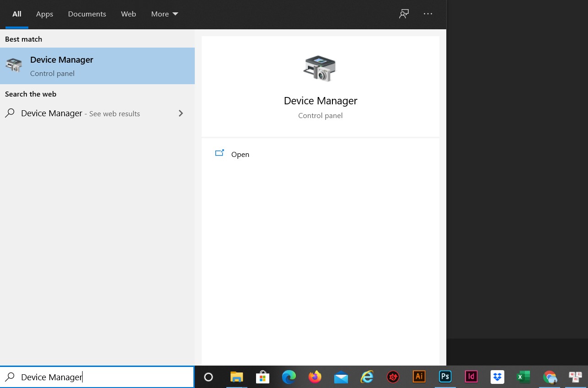The image size is (588, 388).
Task: Open the red circular app icon in taskbar
Action: (x=393, y=377)
